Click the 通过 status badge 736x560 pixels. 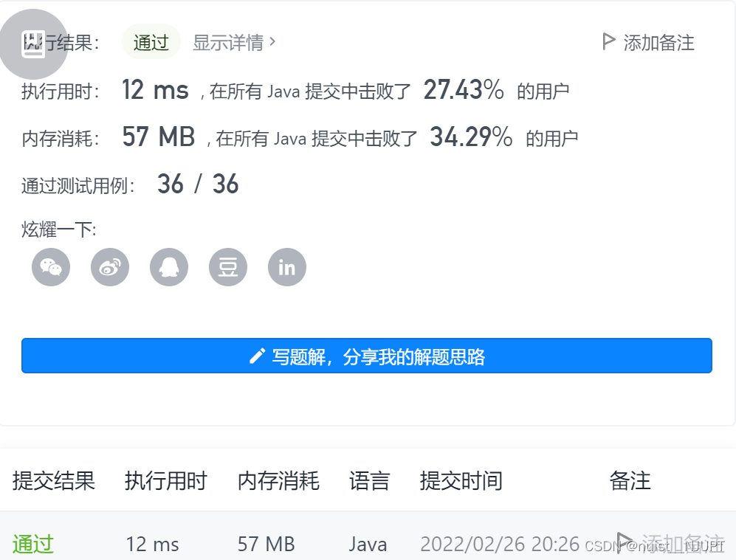pyautogui.click(x=151, y=42)
